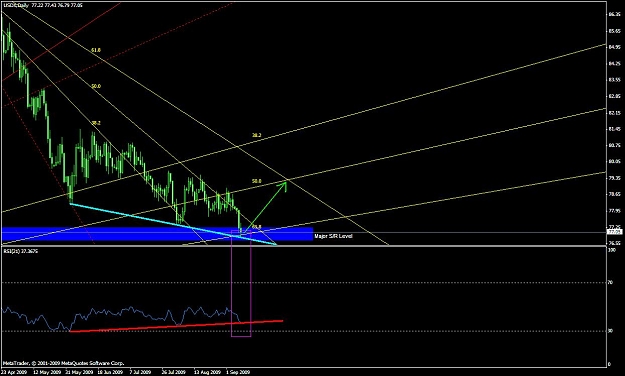Click the 80.75 price scale value
This screenshot has width=625, height=376.
click(614, 145)
